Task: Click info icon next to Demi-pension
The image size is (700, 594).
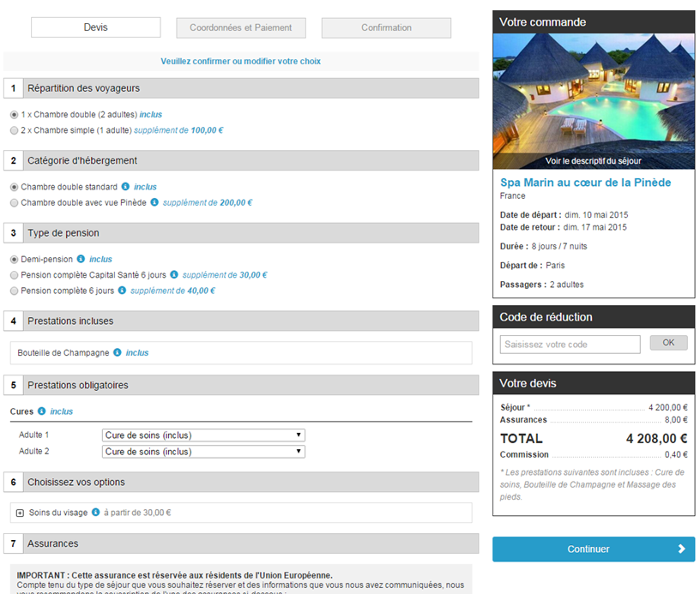Action: pos(81,259)
